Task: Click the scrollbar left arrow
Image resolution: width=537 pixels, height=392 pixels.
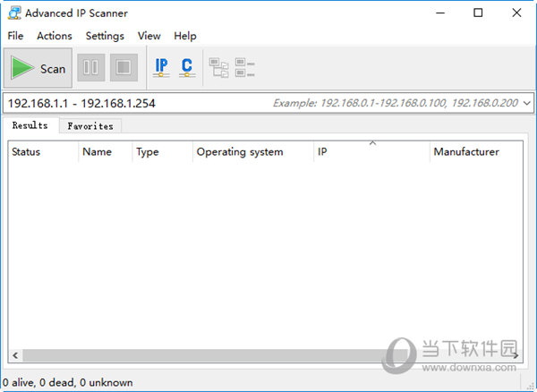Action: click(x=15, y=355)
